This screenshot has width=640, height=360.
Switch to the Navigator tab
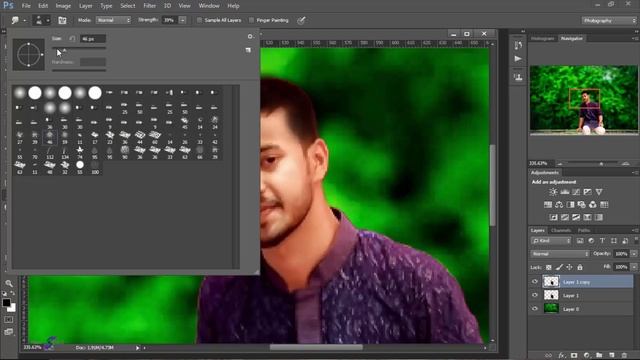(572, 38)
